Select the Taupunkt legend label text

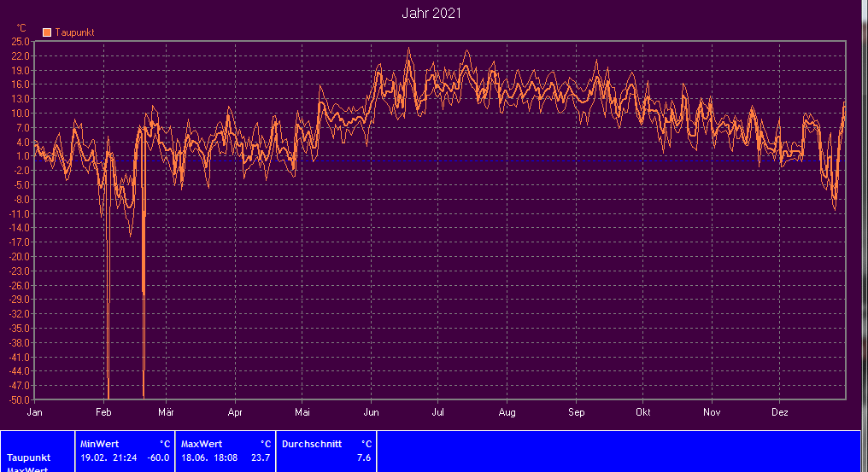[74, 32]
